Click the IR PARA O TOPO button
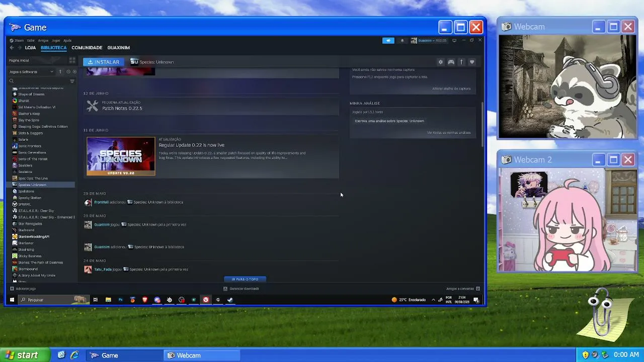Viewport: 644px width, 362px height. [x=245, y=279]
